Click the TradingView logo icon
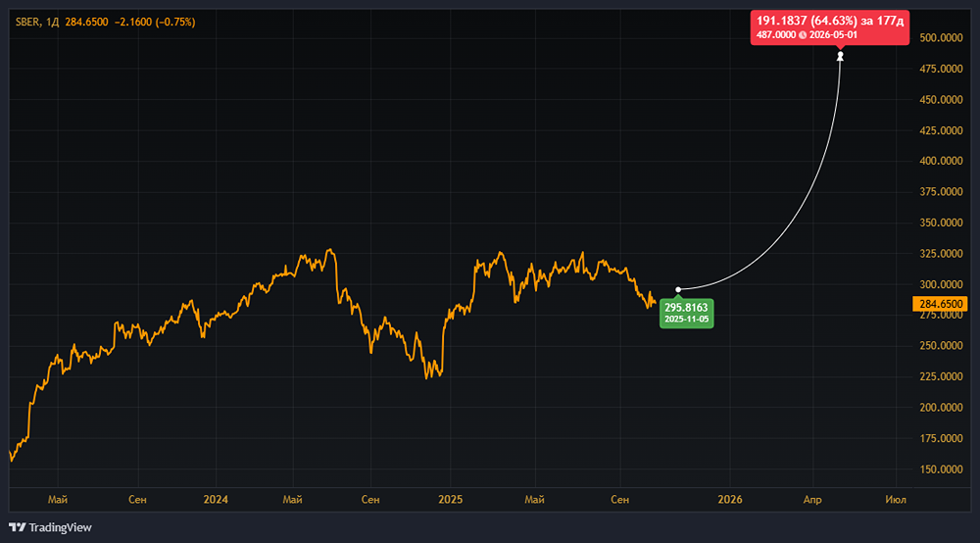 [17, 527]
